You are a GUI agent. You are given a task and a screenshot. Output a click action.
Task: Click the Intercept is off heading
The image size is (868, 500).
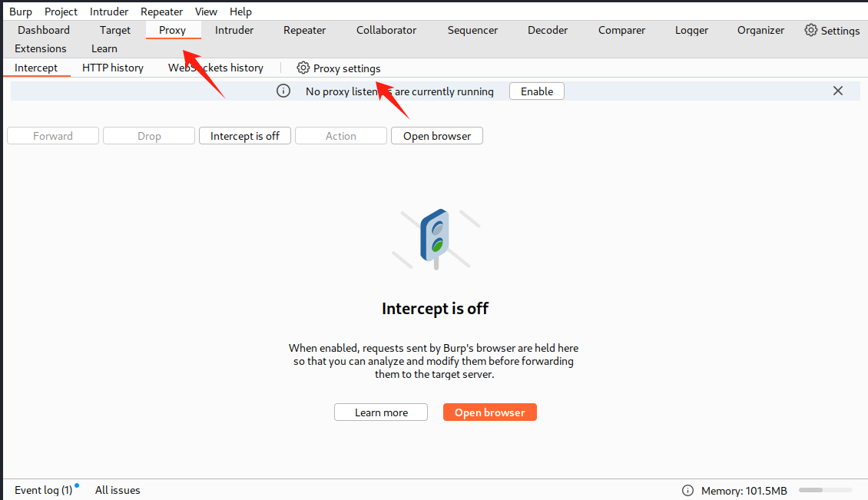[435, 309]
